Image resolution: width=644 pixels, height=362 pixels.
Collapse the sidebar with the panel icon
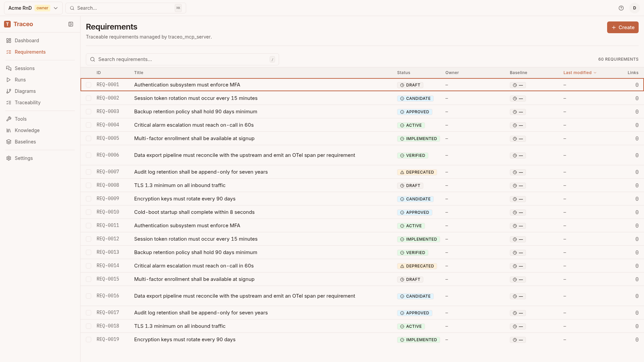click(x=71, y=24)
